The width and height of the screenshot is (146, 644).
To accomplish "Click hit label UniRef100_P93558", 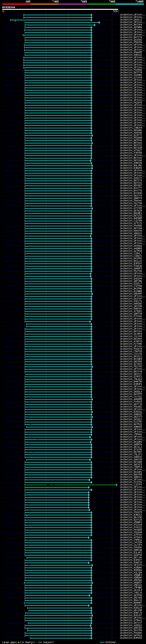I will (x=131, y=70).
